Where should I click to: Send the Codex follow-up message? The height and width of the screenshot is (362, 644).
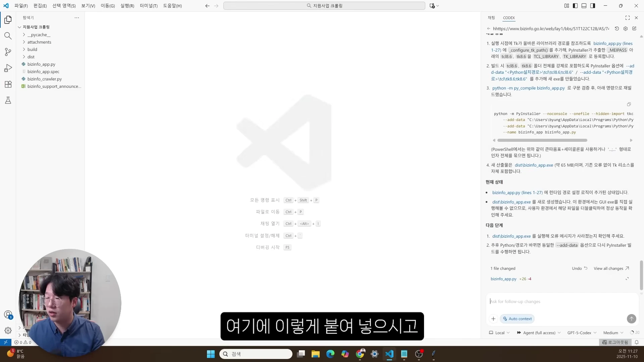[x=631, y=319]
